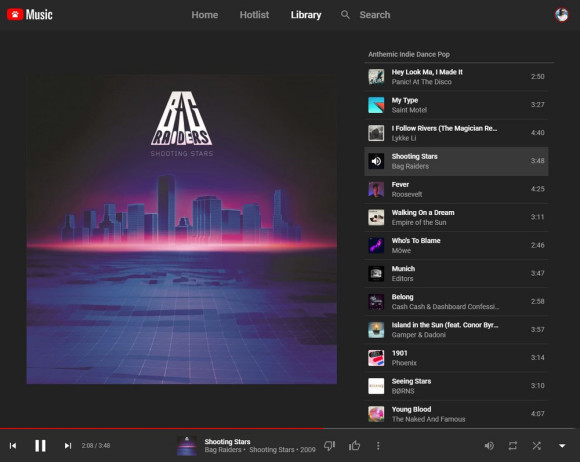Open the Library tab
This screenshot has width=580, height=462.
point(306,15)
